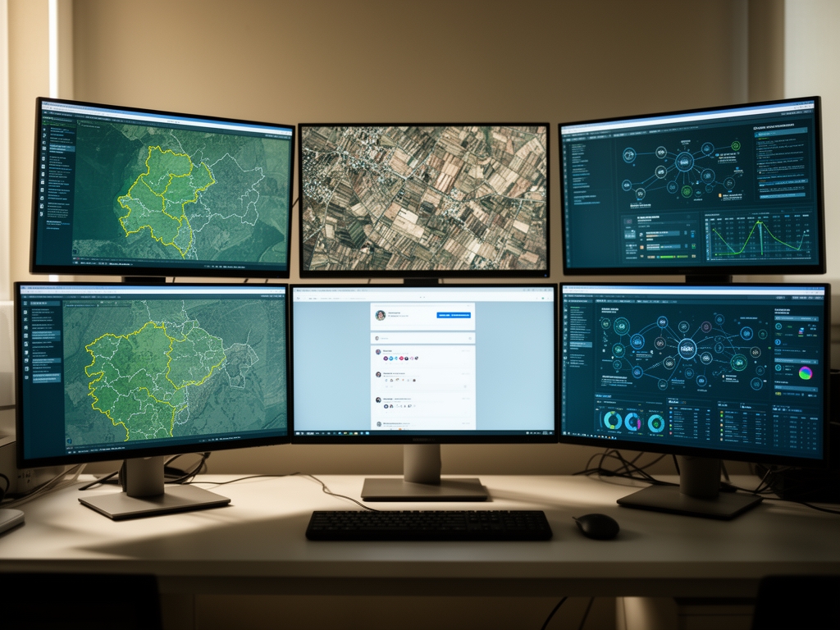The width and height of the screenshot is (840, 630).
Task: Click the Windows Start button on the center-bottom monitor
Action: click(299, 435)
